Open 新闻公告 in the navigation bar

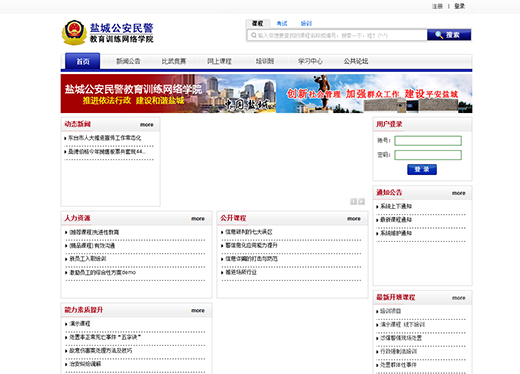click(128, 61)
